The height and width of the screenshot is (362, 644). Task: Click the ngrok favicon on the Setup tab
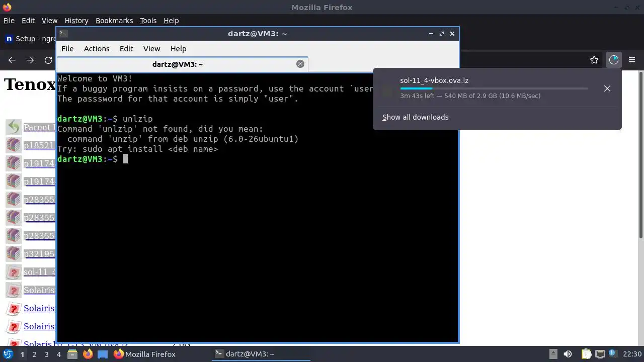pos(9,39)
